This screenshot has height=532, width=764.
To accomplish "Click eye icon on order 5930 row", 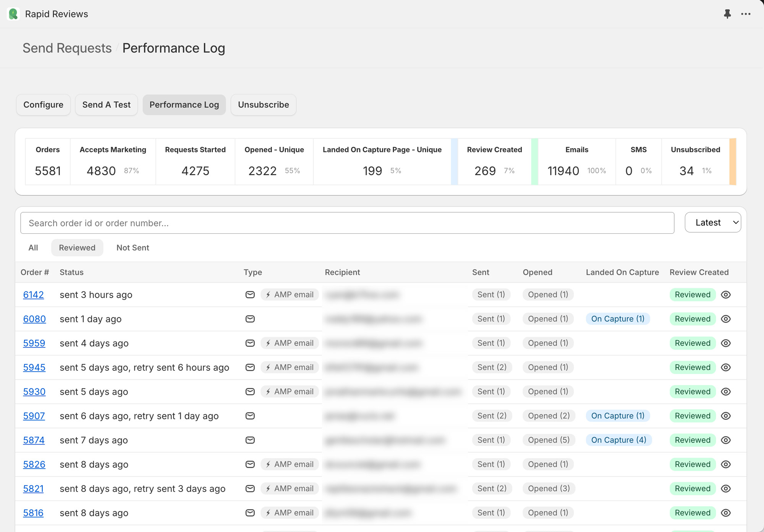I will (x=726, y=391).
